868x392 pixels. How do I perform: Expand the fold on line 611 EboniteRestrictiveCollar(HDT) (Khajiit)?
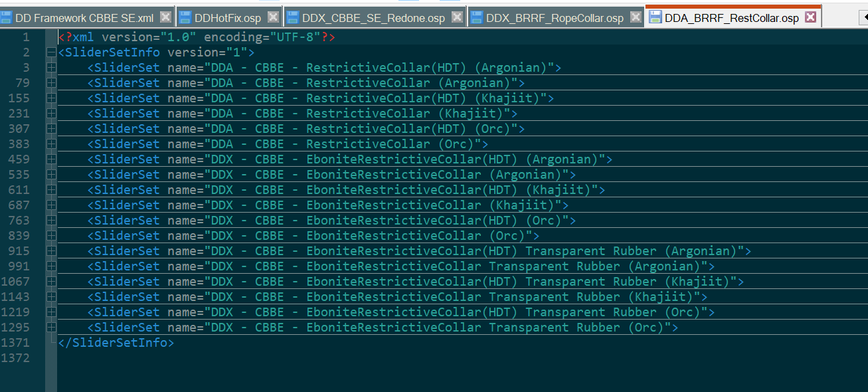click(x=51, y=190)
